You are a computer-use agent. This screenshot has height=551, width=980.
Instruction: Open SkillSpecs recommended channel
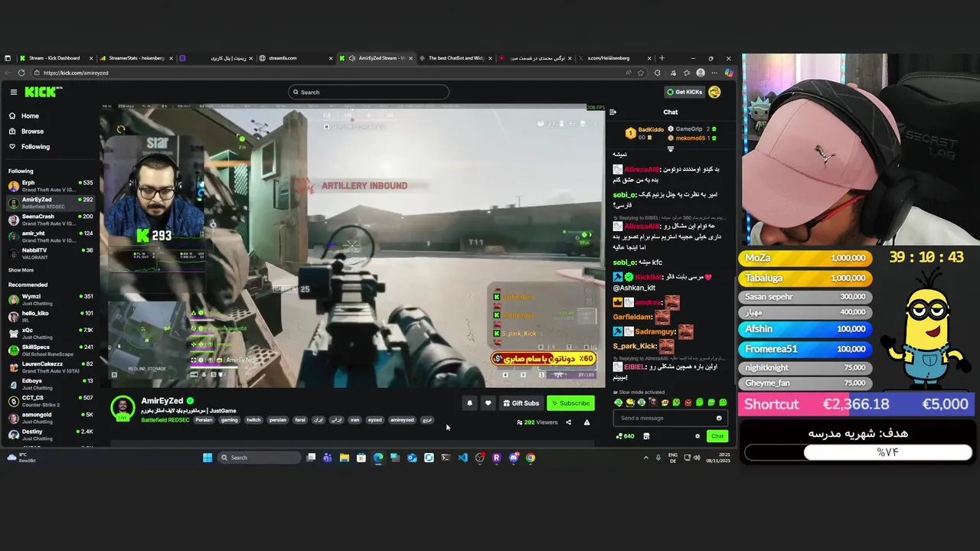50,350
